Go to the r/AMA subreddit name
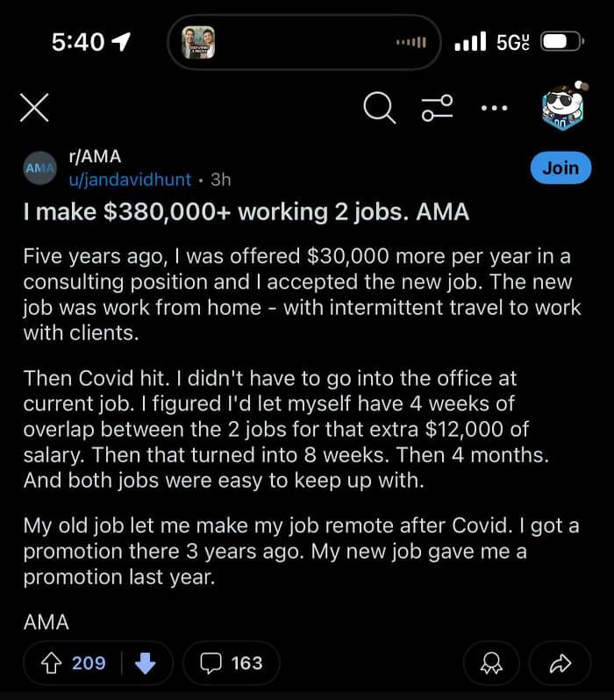The width and height of the screenshot is (614, 700). tap(95, 156)
